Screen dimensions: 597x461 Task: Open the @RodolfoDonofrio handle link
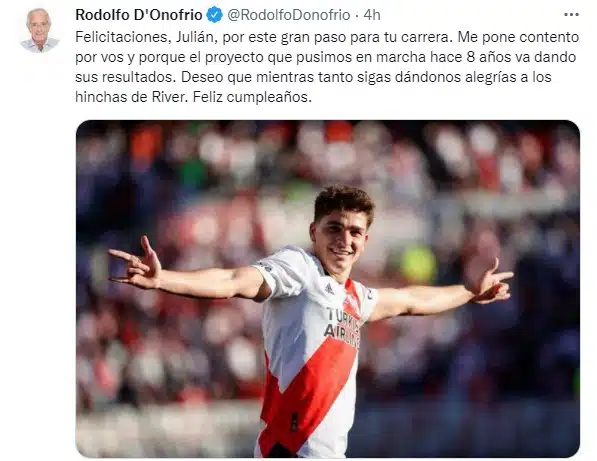pos(289,15)
